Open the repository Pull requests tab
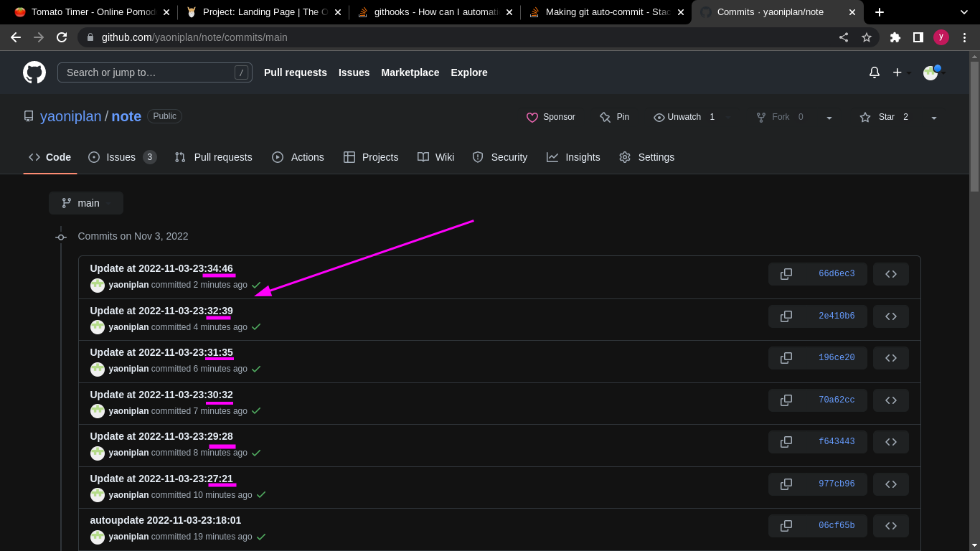The height and width of the screenshot is (551, 980). [213, 157]
